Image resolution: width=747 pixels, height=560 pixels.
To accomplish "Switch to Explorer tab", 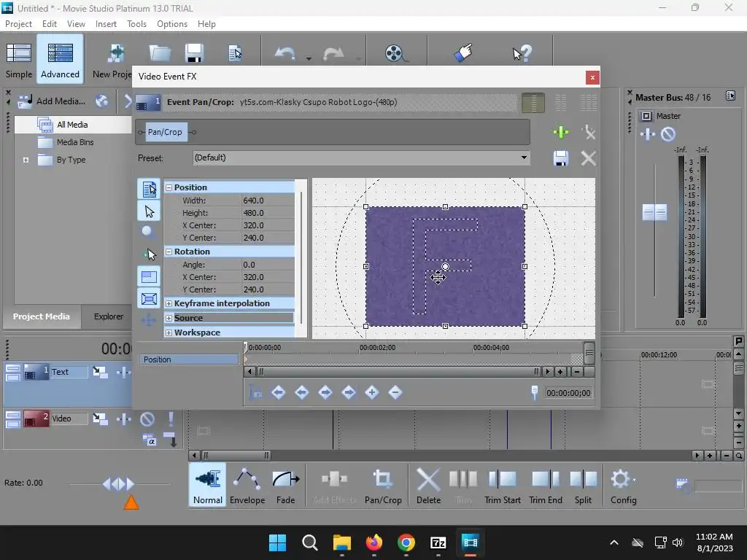I will click(x=109, y=316).
